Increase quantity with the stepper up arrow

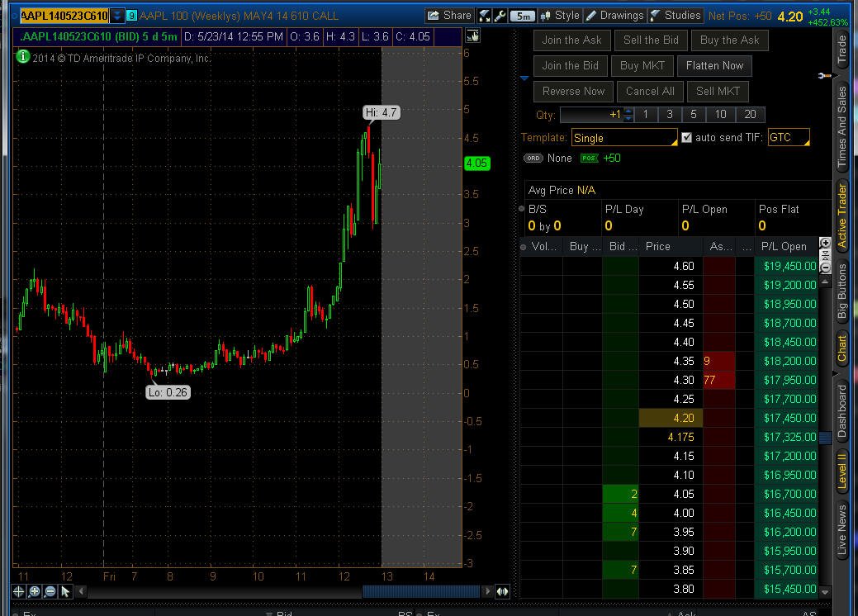coord(628,111)
